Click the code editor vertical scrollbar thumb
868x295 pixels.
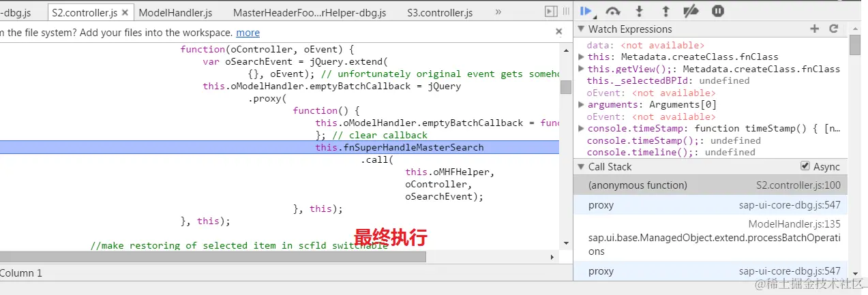(x=566, y=87)
